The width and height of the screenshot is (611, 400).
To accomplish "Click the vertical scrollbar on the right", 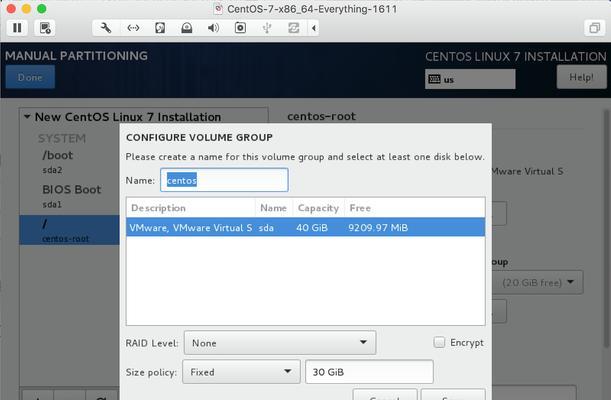I will tap(606, 230).
